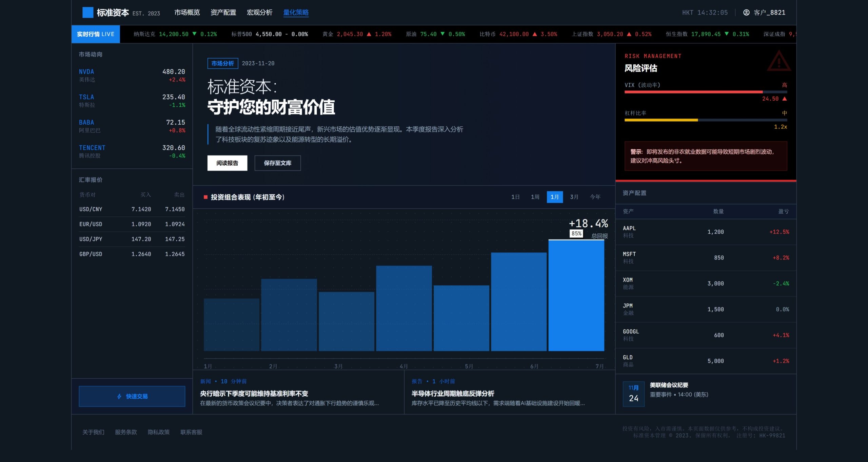Click the red up arrow beside VIX 24.50
The width and height of the screenshot is (868, 462).
[785, 99]
